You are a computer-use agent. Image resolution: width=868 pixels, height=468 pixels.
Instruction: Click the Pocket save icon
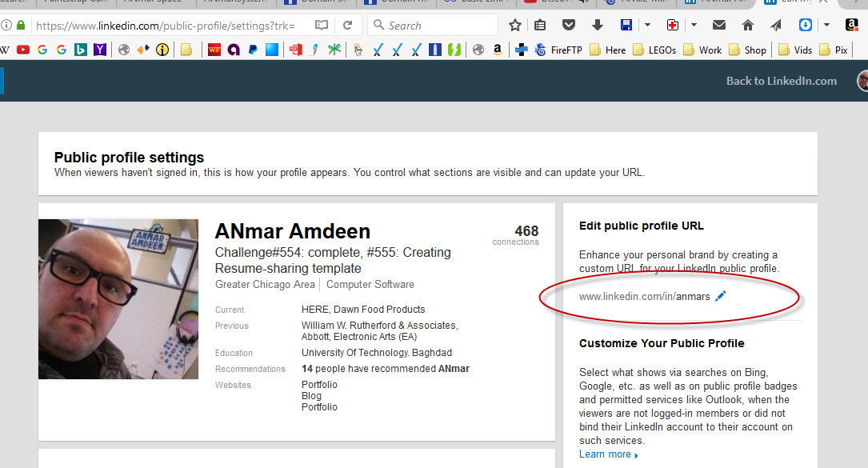coord(569,25)
